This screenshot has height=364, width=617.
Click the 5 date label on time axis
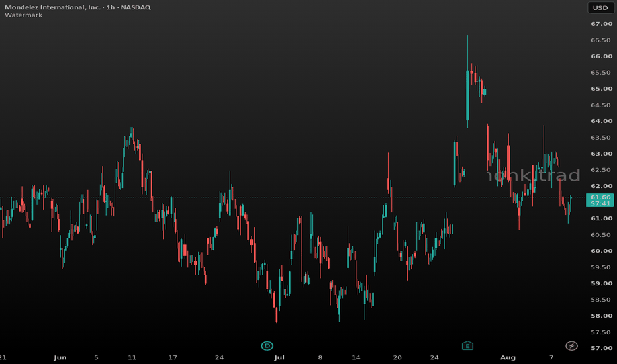[x=96, y=357]
